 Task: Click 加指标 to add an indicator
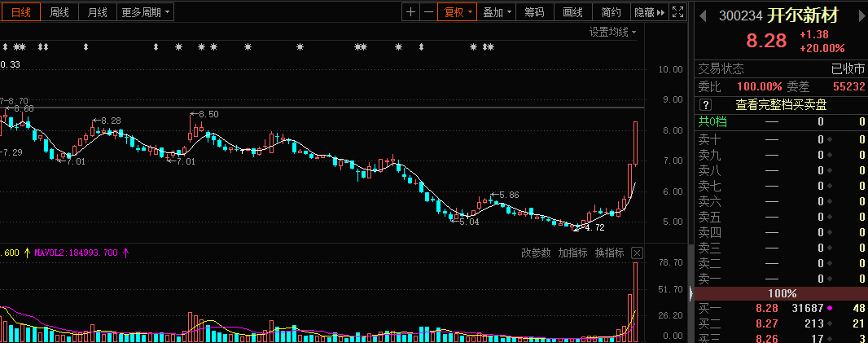pos(572,253)
